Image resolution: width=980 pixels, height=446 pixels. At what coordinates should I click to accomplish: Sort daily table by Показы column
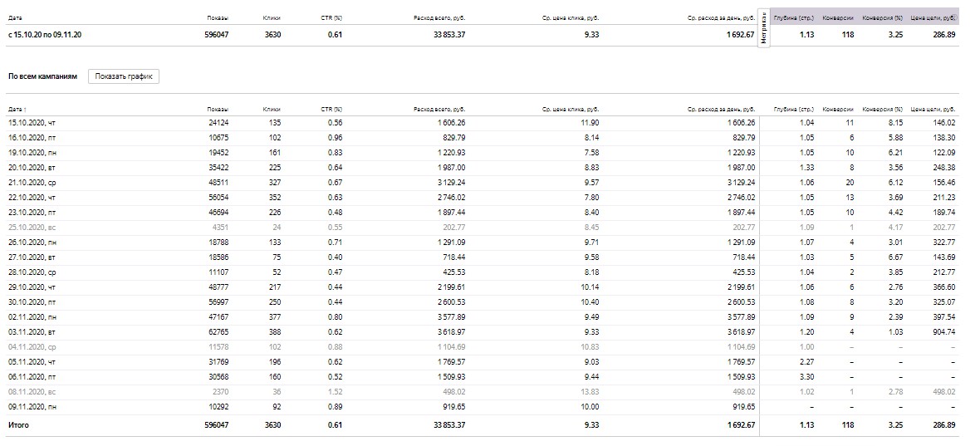pyautogui.click(x=218, y=110)
